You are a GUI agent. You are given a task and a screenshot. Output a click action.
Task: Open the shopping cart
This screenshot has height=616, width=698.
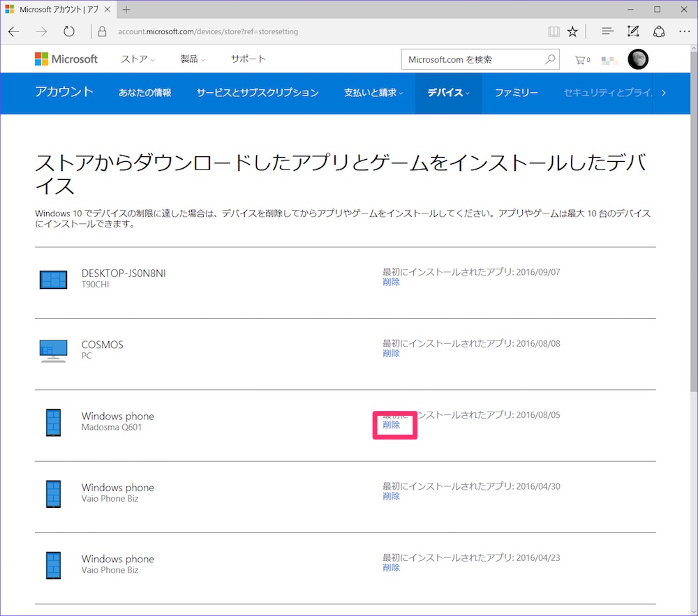click(x=582, y=59)
